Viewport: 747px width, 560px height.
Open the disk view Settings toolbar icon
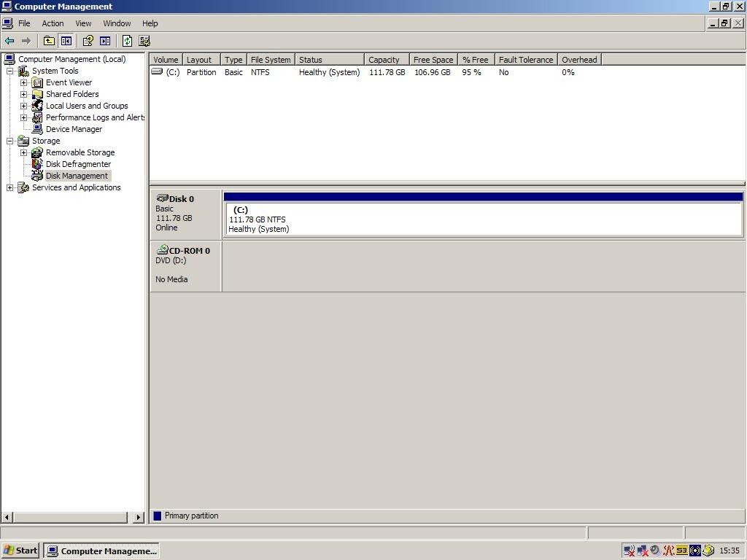(x=144, y=41)
